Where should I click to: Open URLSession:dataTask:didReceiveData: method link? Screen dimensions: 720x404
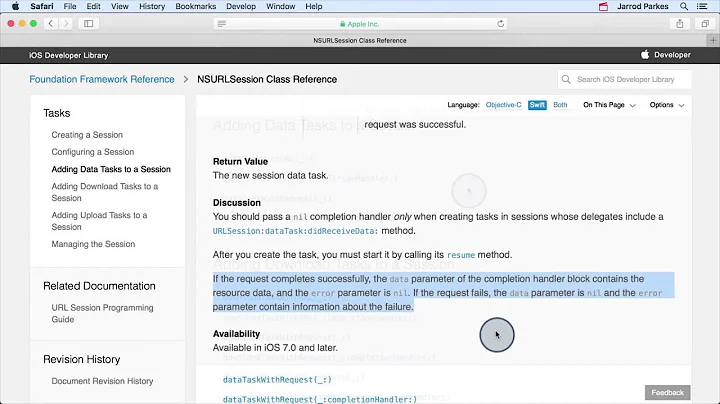click(296, 231)
